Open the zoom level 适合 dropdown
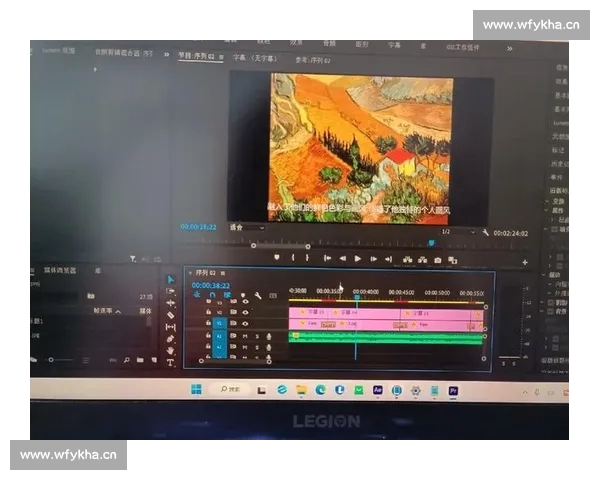The image size is (600, 480). (x=247, y=227)
